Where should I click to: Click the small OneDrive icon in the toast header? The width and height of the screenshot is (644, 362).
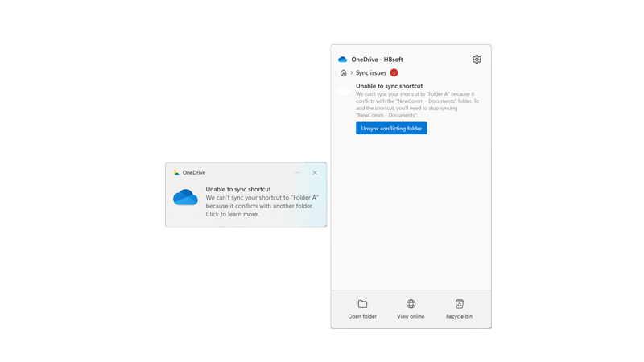tap(176, 172)
